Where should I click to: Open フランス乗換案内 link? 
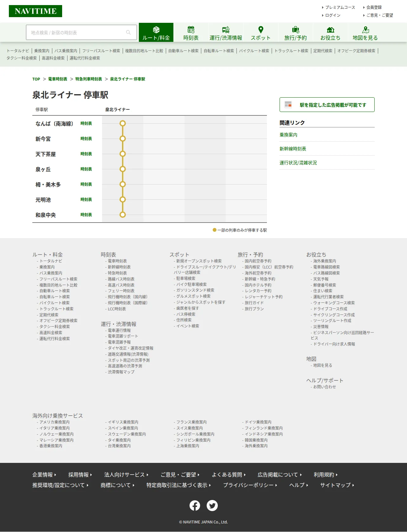(x=191, y=422)
